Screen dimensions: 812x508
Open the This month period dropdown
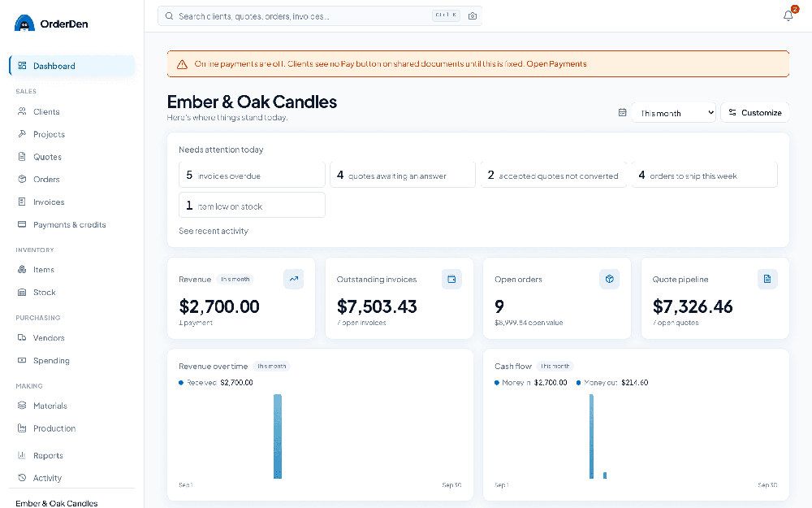674,112
